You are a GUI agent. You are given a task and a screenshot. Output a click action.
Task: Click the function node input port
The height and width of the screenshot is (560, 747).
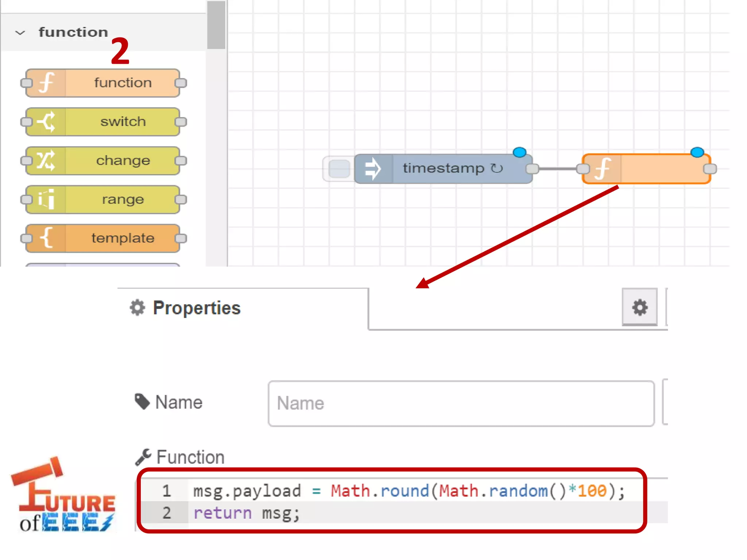(583, 169)
